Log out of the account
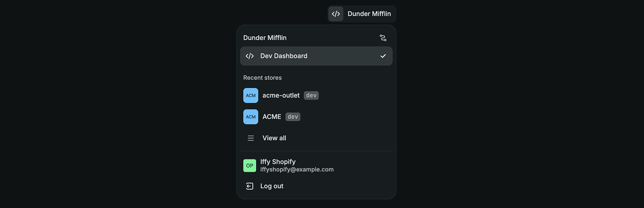644x208 pixels. [x=316, y=186]
